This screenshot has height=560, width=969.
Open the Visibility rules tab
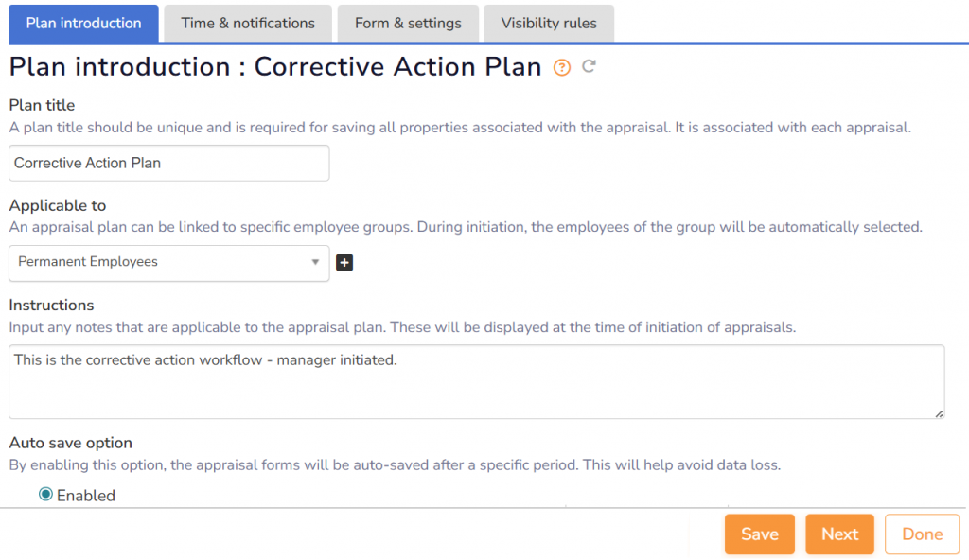[549, 24]
